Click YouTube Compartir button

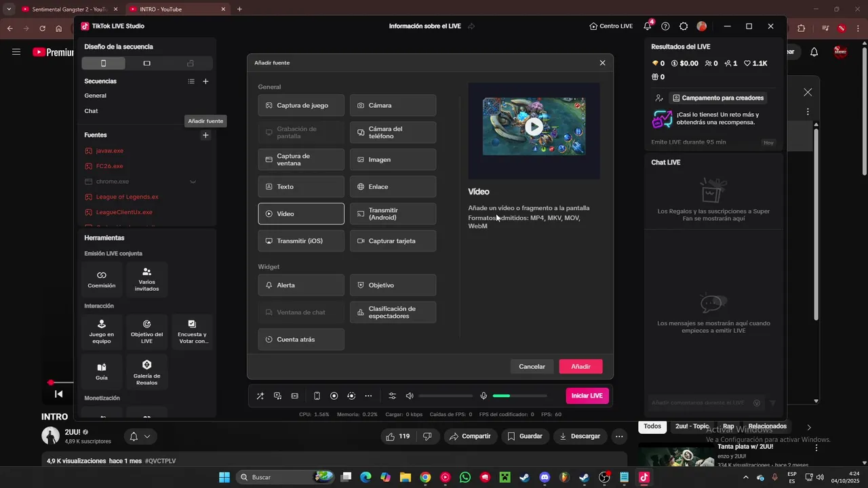click(471, 436)
